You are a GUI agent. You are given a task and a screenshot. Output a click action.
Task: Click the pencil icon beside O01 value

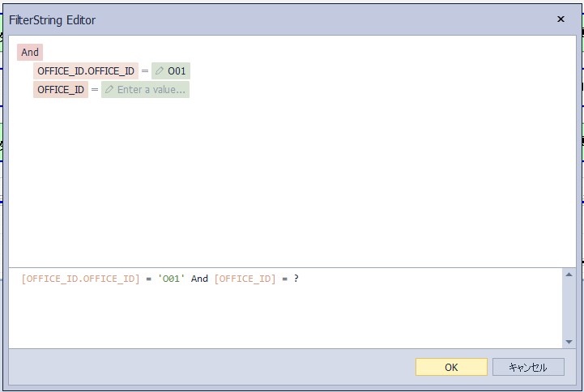[x=160, y=71]
